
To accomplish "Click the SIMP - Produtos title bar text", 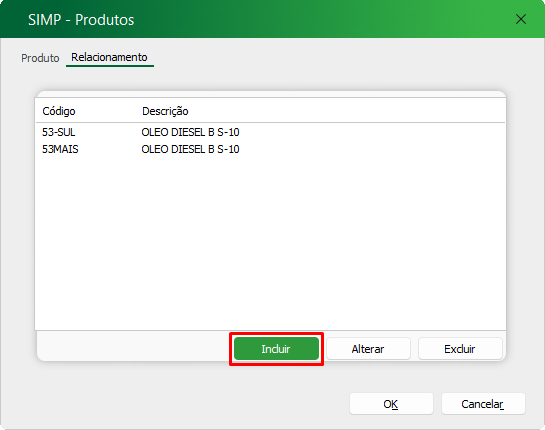I will [81, 20].
